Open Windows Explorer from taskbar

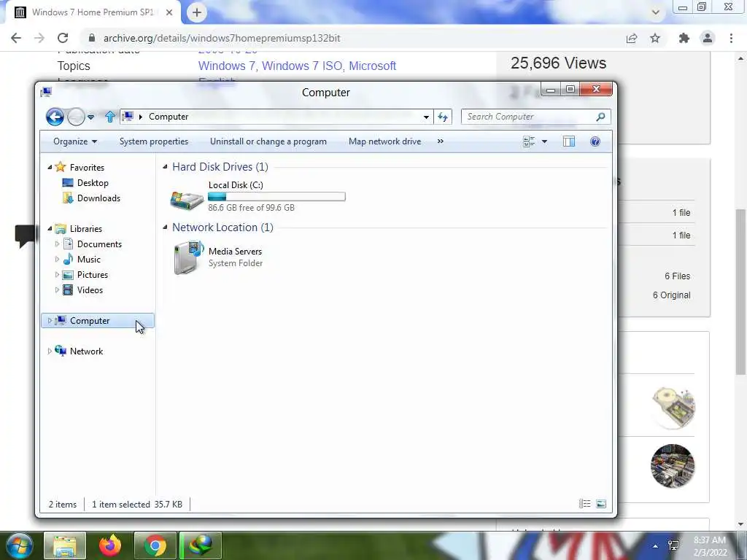[65, 545]
